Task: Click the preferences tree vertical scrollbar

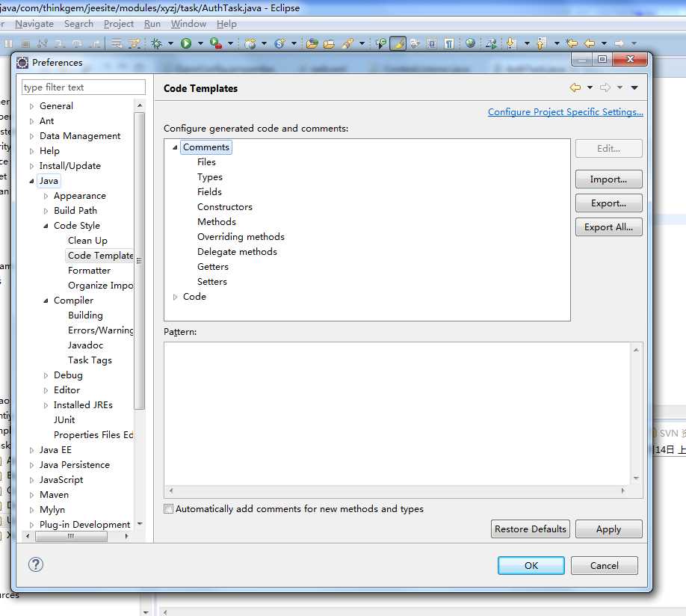Action: click(140, 260)
